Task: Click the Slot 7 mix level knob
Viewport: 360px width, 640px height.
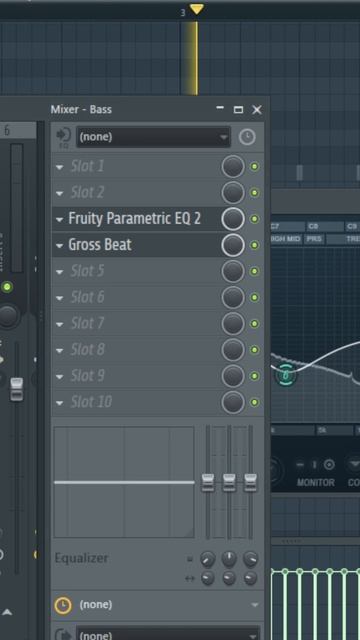Action: pos(233,324)
